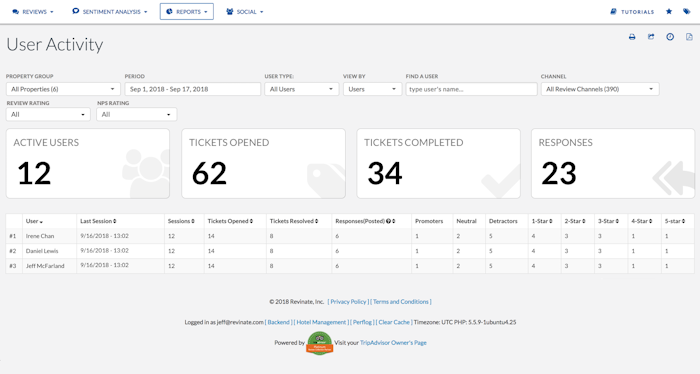The image size is (700, 374).
Task: Sort table by User column
Action: click(x=34, y=221)
